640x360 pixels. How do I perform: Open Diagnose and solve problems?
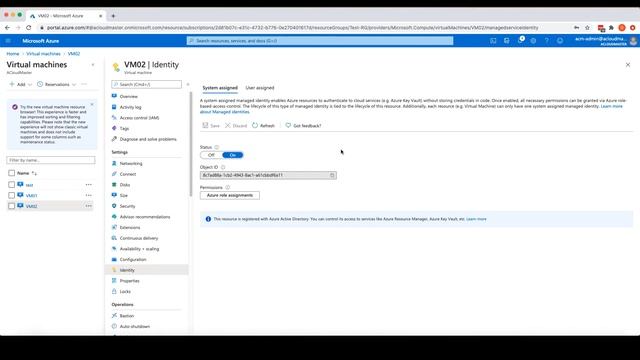coord(148,139)
